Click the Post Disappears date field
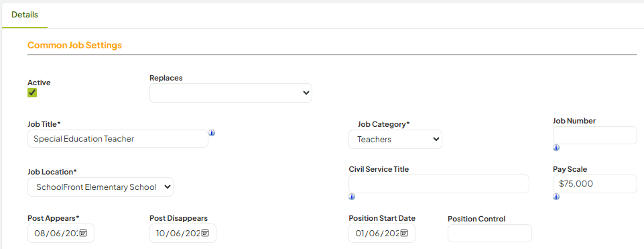 [x=183, y=233]
